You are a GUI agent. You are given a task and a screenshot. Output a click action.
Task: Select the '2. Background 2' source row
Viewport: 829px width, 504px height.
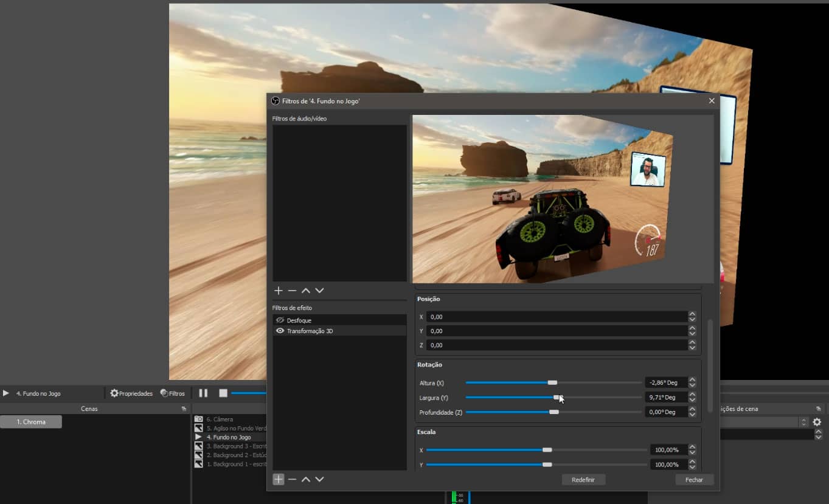pos(229,455)
